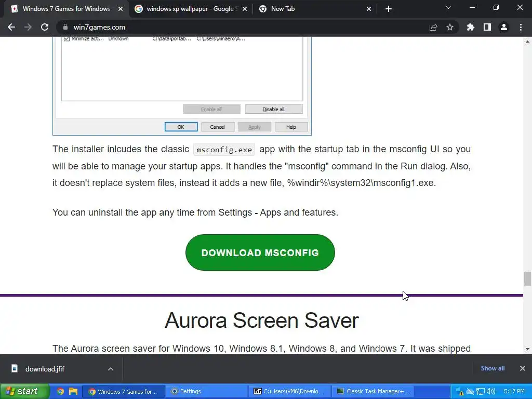Close the downloads bar
The image size is (532, 399).
point(523,368)
